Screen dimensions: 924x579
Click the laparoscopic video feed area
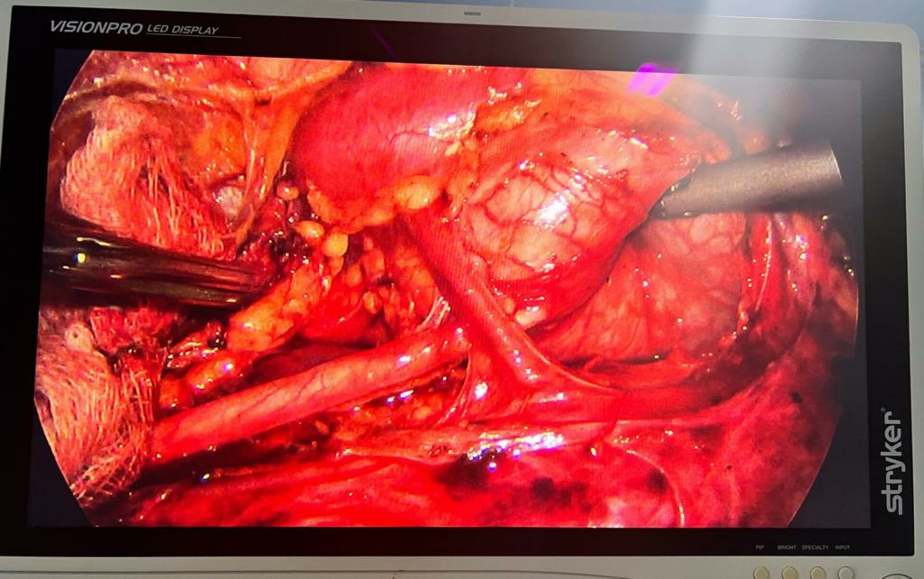[x=448, y=289]
